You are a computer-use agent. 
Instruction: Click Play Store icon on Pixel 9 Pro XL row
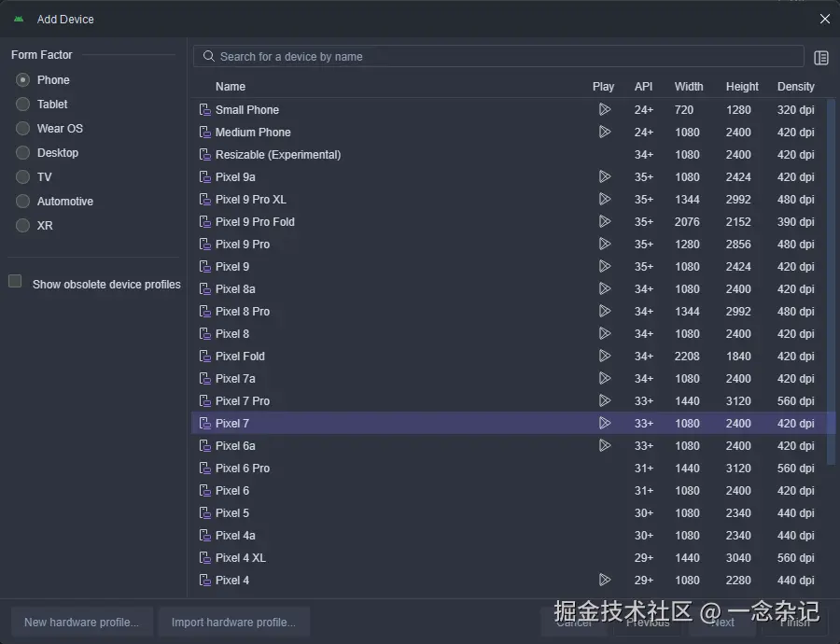605,200
